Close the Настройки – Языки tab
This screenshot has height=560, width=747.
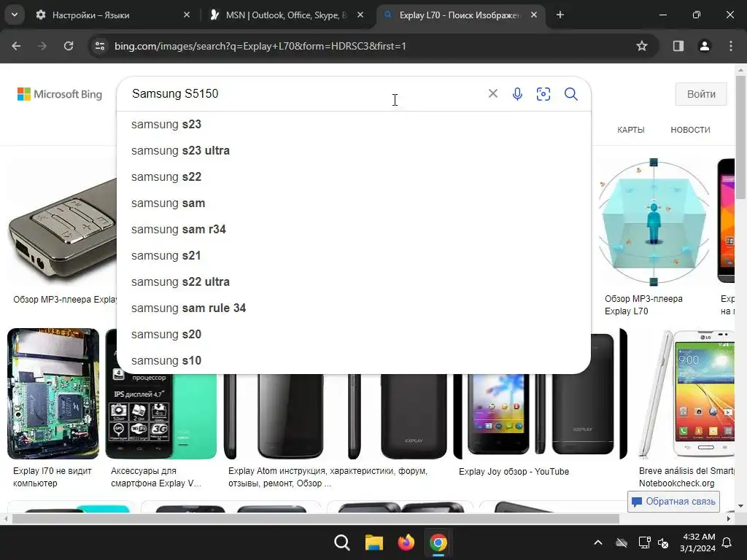point(187,15)
